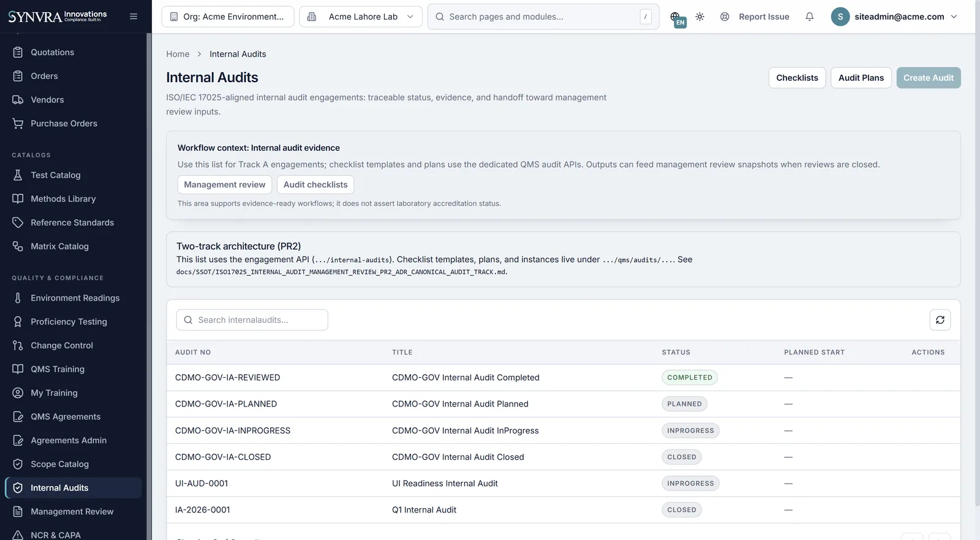The height and width of the screenshot is (540, 980).
Task: Click the user avatar S icon
Action: coord(840,17)
